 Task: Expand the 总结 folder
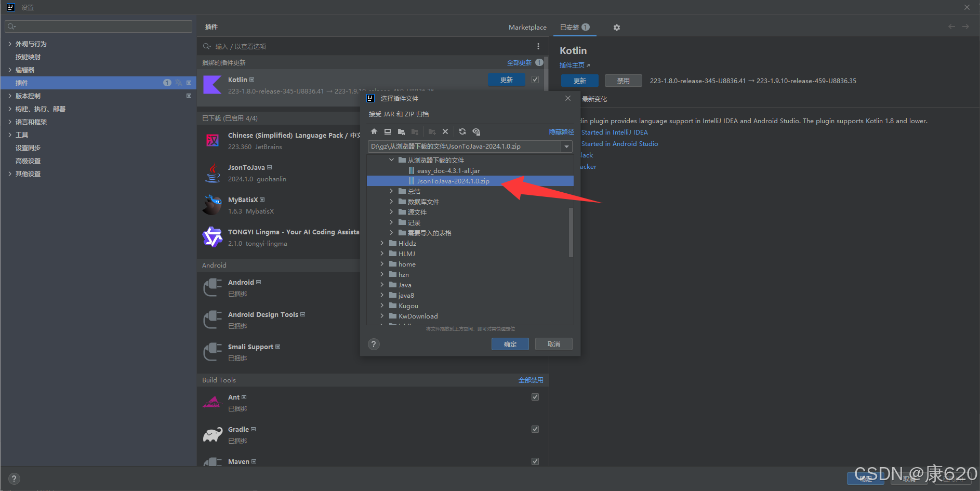[391, 191]
